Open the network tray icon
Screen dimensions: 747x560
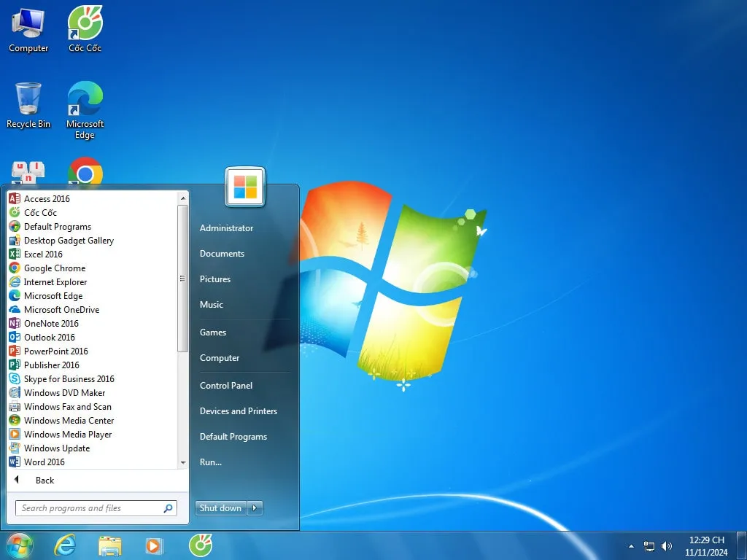tap(649, 546)
